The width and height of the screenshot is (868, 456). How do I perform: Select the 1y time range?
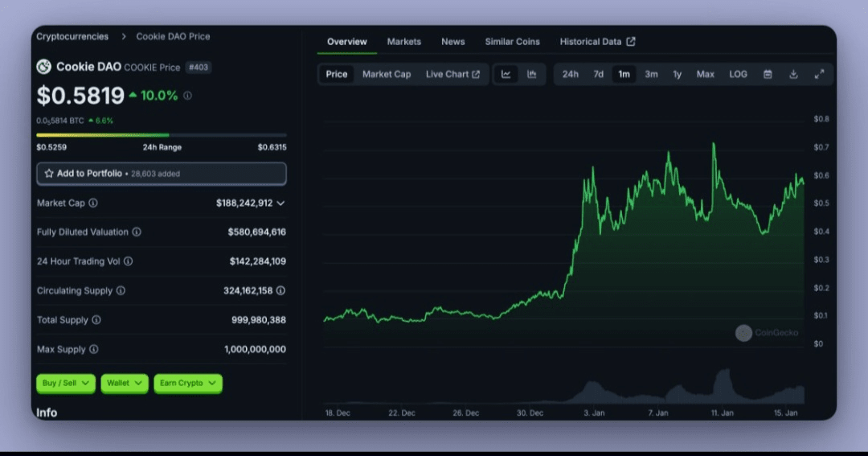[x=677, y=74]
